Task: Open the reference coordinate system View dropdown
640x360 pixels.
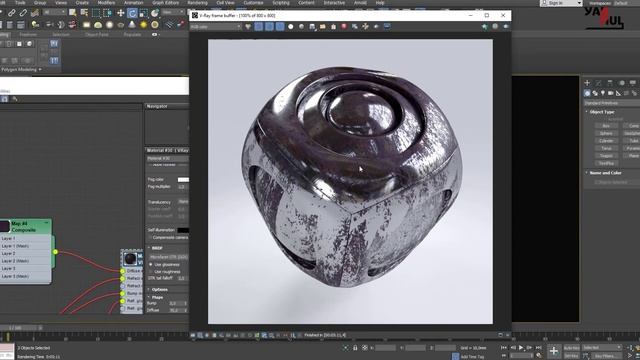Action: 172,13
